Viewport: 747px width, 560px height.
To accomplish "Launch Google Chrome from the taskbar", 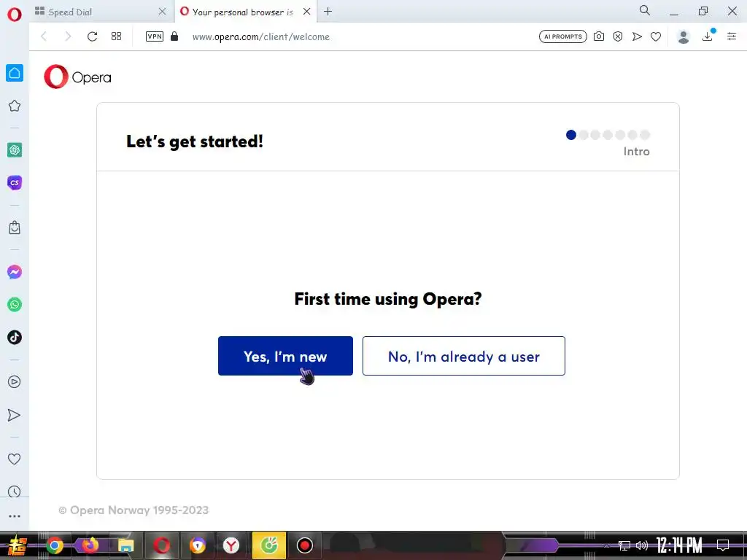I will (55, 545).
